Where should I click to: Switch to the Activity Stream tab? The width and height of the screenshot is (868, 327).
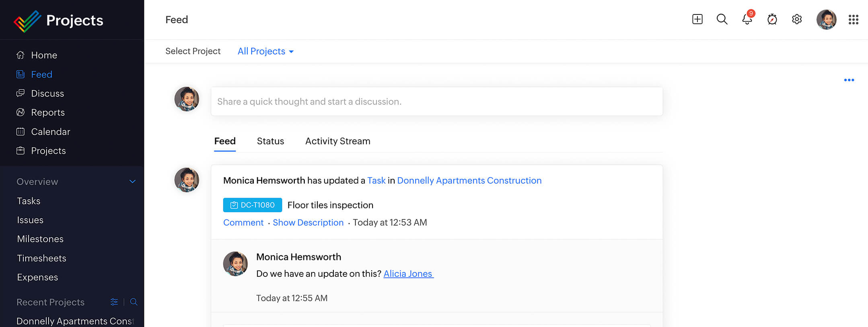click(x=337, y=141)
